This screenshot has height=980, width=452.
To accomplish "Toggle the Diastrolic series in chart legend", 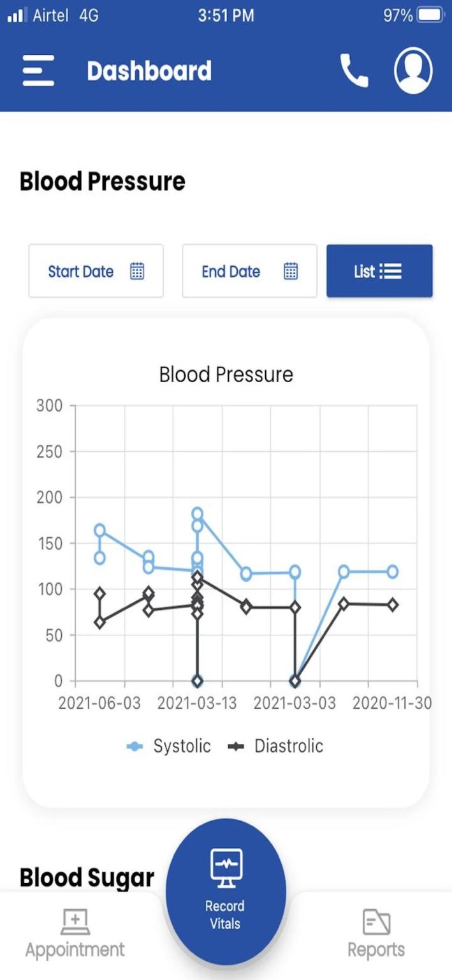I will coord(277,746).
